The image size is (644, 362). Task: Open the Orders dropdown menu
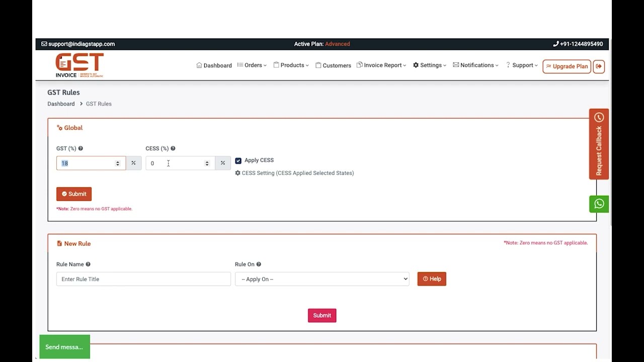coord(252,65)
